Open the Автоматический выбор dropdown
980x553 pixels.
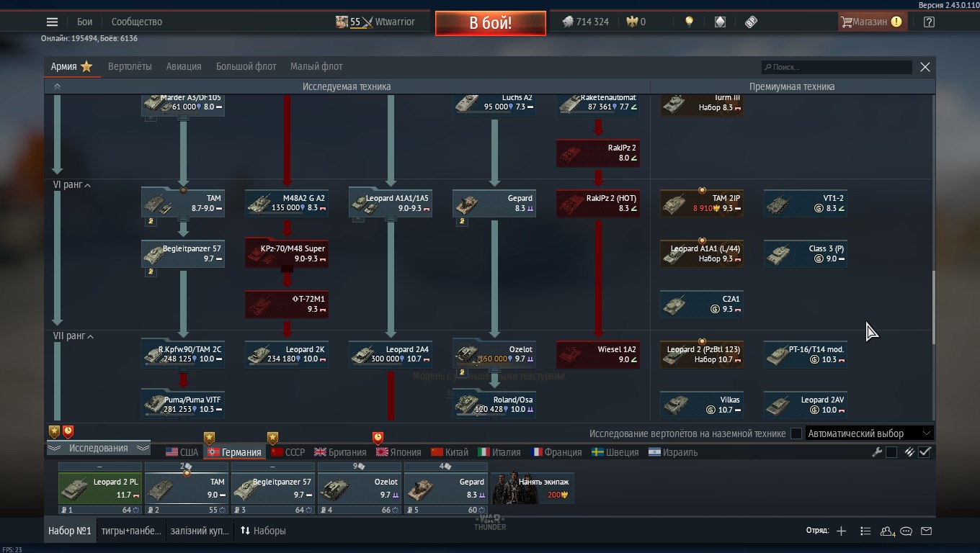(869, 433)
